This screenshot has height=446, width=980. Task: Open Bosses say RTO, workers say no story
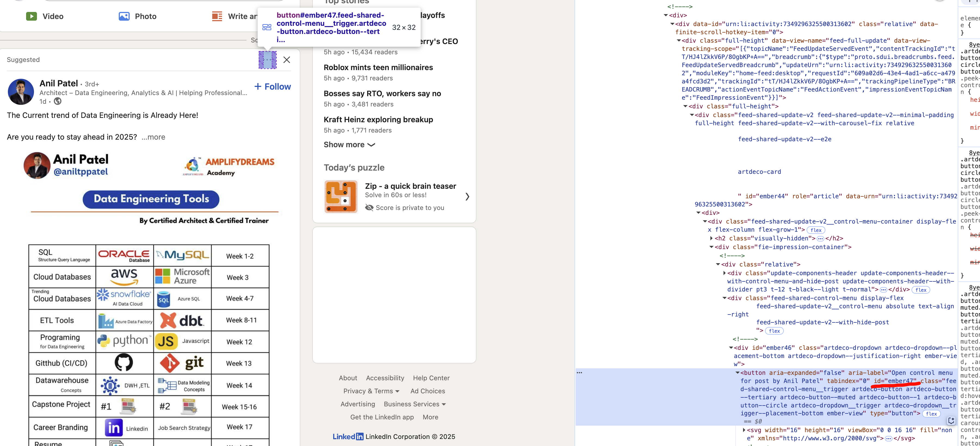pyautogui.click(x=382, y=93)
